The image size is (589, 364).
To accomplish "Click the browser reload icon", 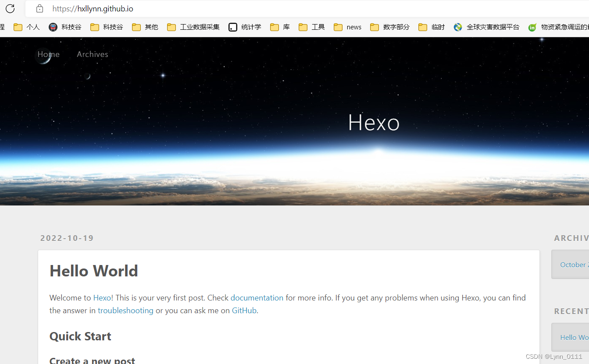I will 10,8.
